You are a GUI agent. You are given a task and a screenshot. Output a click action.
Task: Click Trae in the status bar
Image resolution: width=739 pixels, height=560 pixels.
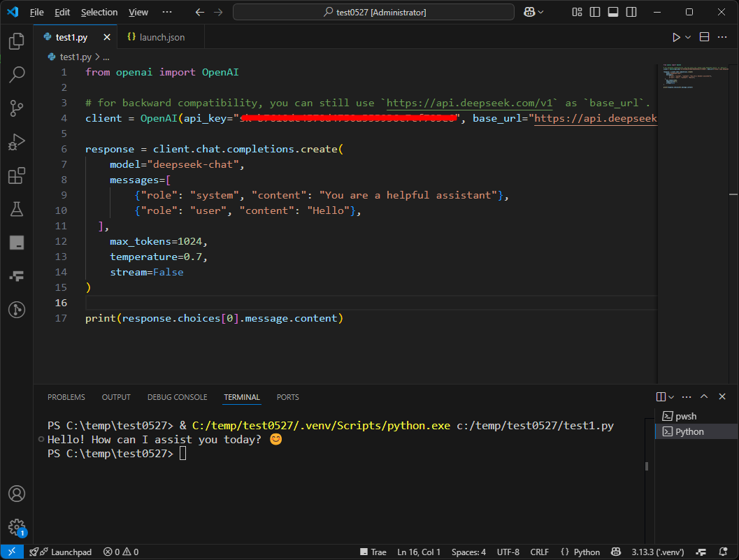coord(373,552)
